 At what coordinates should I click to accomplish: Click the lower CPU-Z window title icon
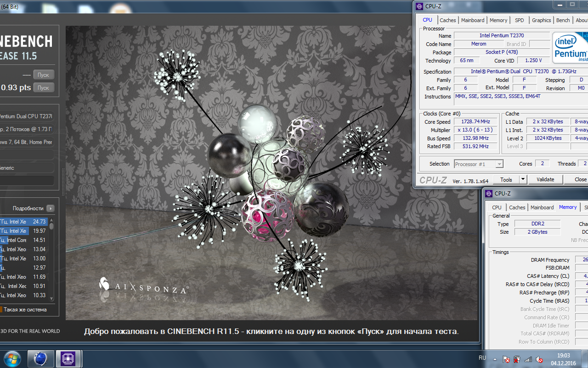pyautogui.click(x=489, y=194)
